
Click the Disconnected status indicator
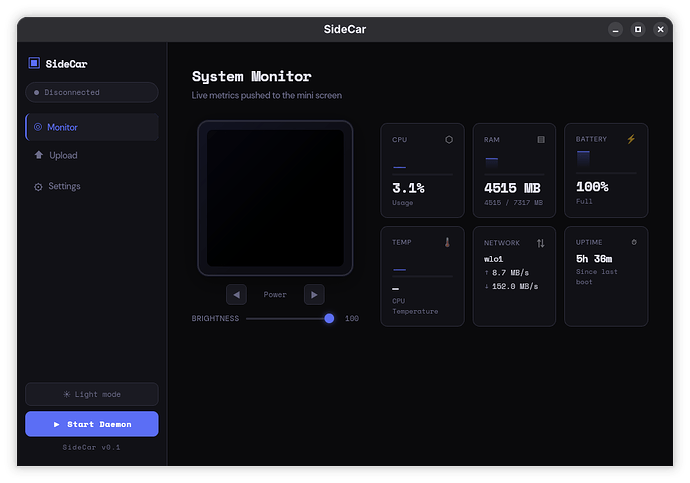click(92, 93)
